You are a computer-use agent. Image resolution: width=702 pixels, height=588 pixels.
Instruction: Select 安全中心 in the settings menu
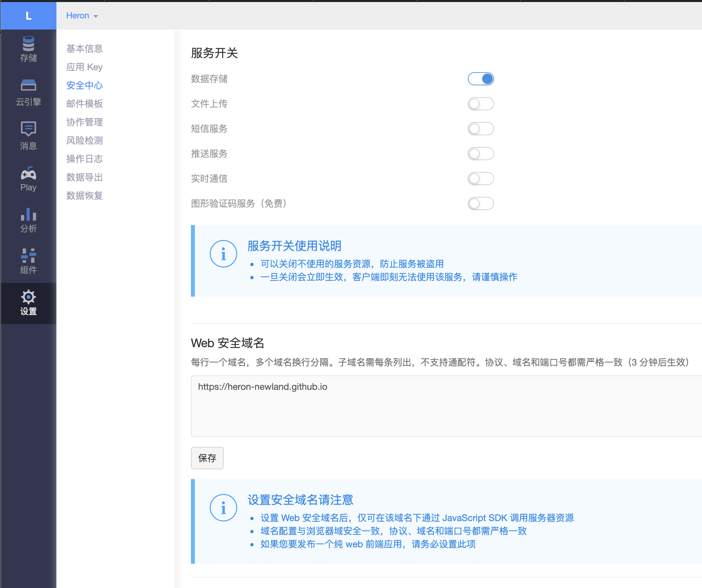click(x=85, y=85)
